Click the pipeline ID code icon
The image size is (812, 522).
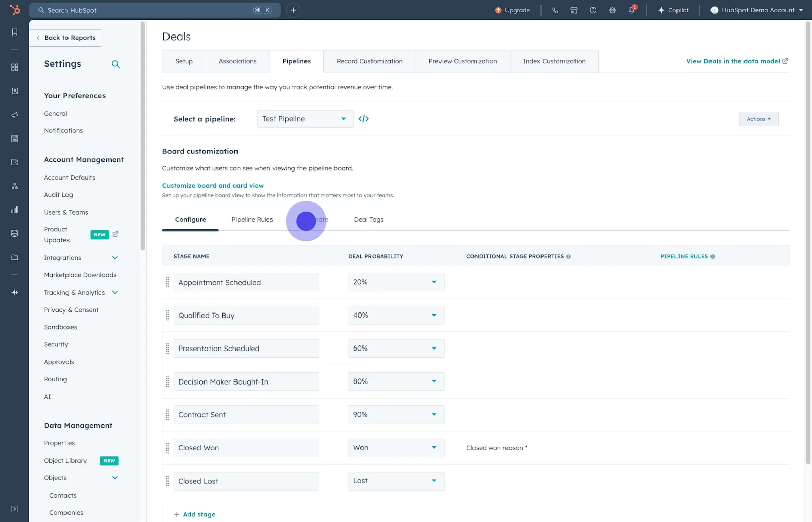pyautogui.click(x=363, y=119)
